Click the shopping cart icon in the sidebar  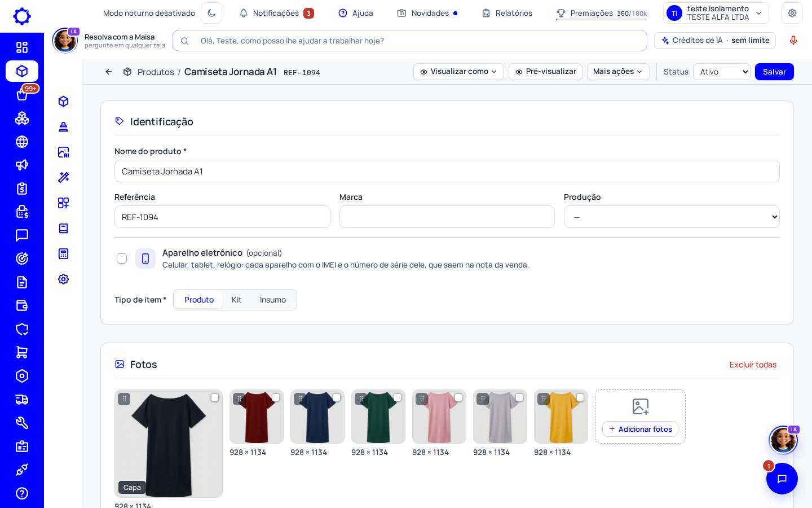click(22, 352)
